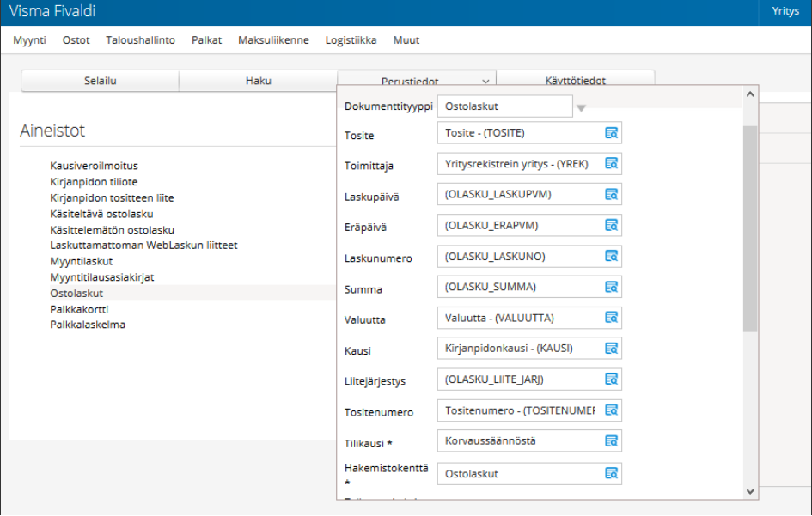This screenshot has height=516, width=812.
Task: Select Käsittelemätön ostolasku item
Action: pos(112,230)
